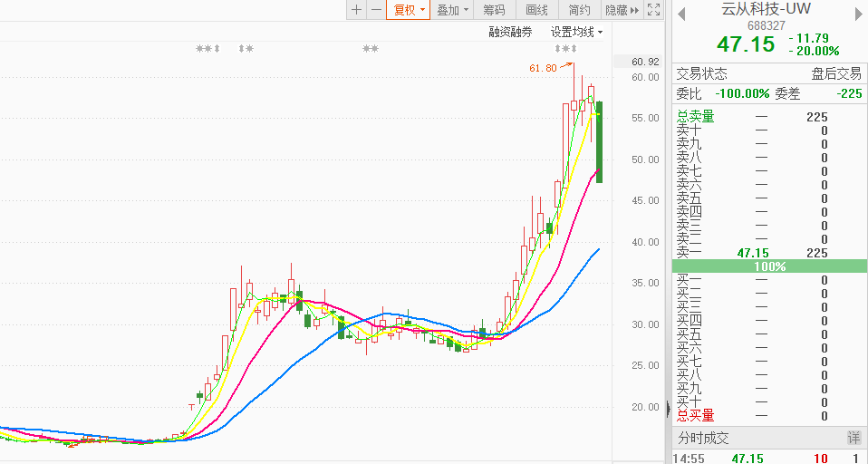Select the 卖一 volume 225

(x=817, y=253)
